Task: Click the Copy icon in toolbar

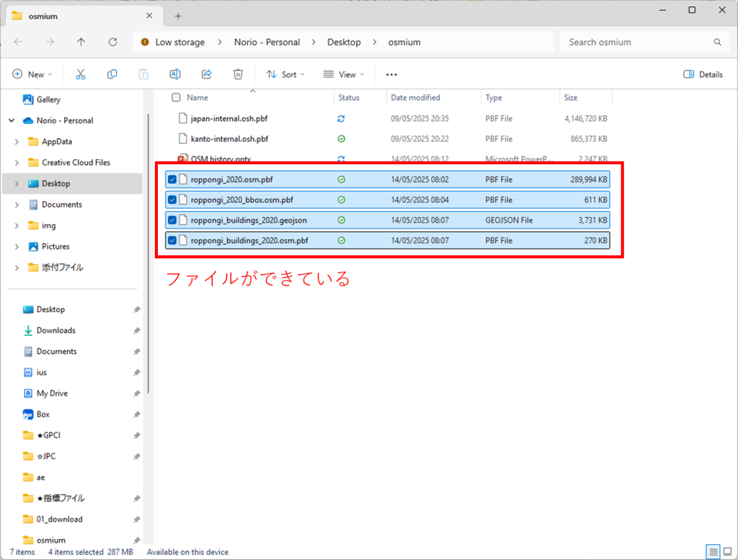Action: (112, 74)
